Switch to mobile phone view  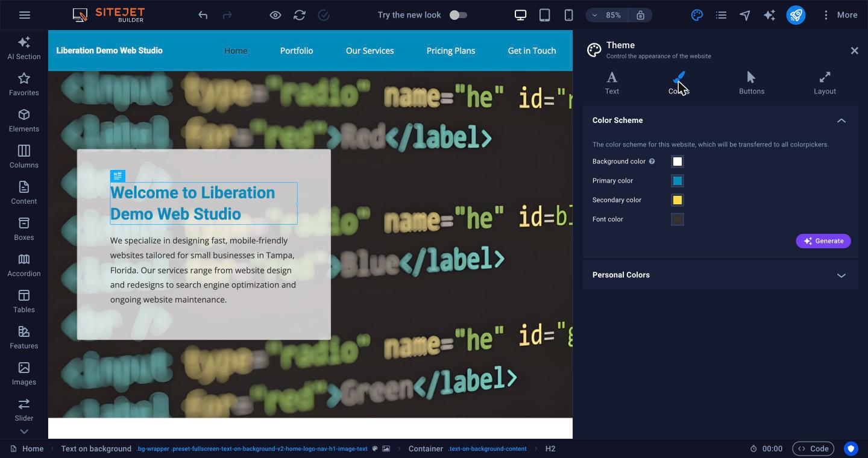point(568,15)
